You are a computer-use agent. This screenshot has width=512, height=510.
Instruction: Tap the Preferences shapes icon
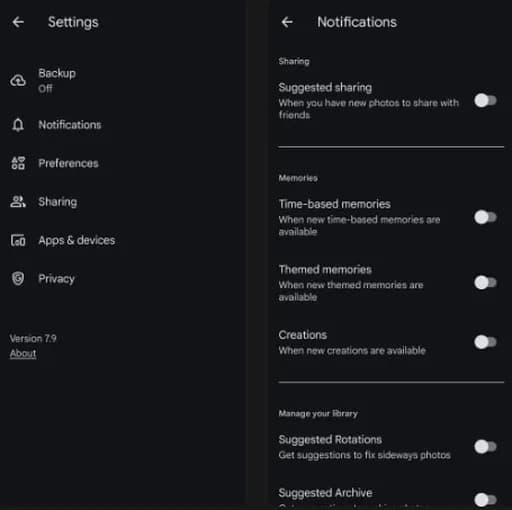18,163
